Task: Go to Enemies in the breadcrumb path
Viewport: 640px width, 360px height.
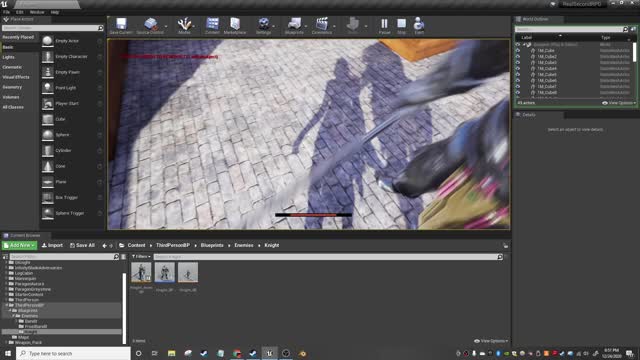Action: 244,245
